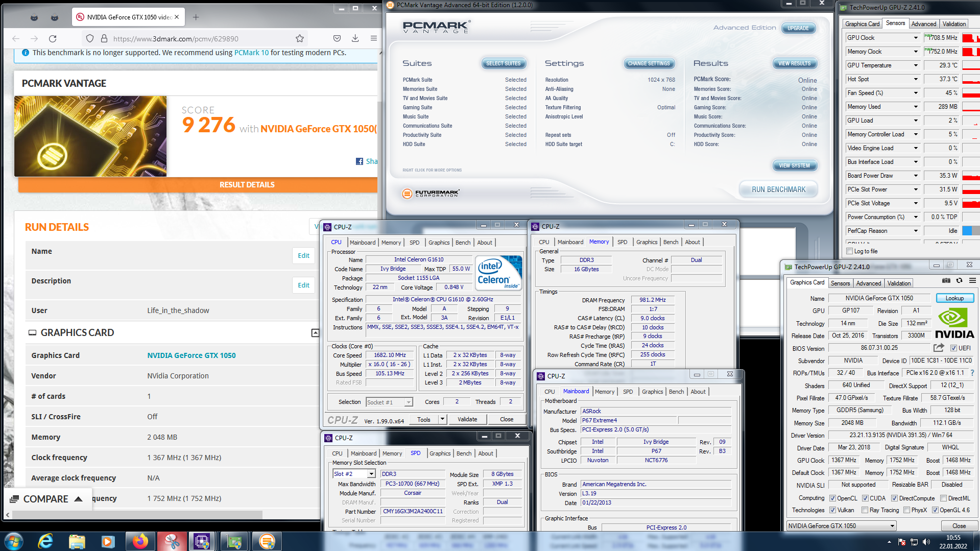The image size is (980, 551).
Task: Open Graphics tab in CPU-Z SPD window
Action: (x=440, y=453)
